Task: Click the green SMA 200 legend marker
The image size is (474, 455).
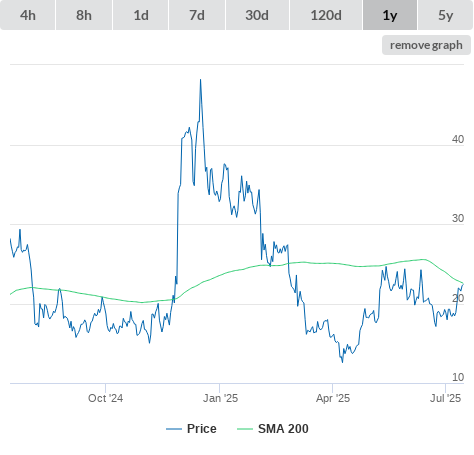Action: point(245,429)
